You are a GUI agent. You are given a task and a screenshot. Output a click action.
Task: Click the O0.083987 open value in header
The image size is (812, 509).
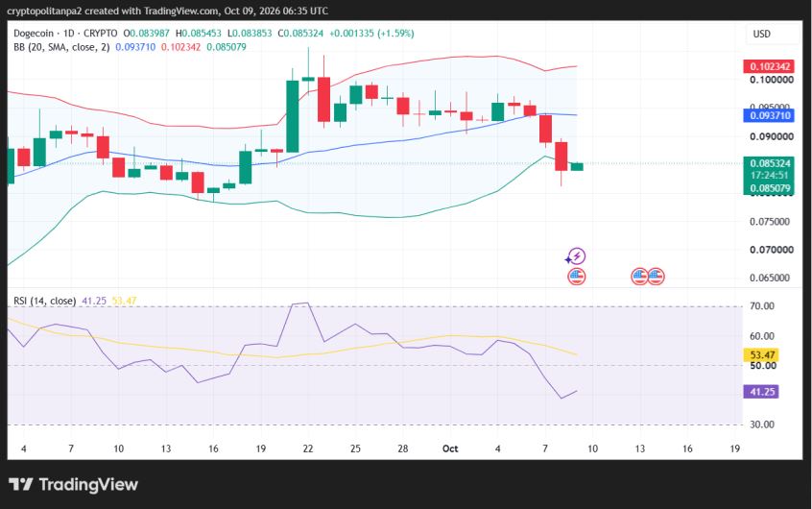point(147,34)
